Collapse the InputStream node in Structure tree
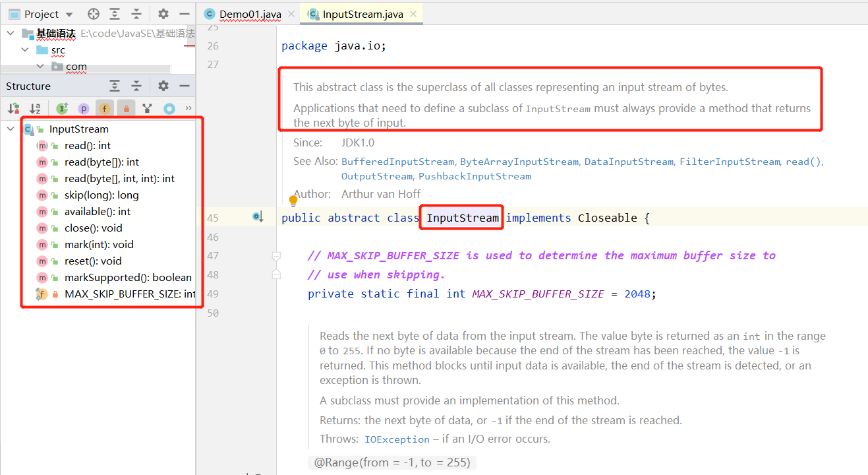Image resolution: width=868 pixels, height=475 pixels. (11, 129)
